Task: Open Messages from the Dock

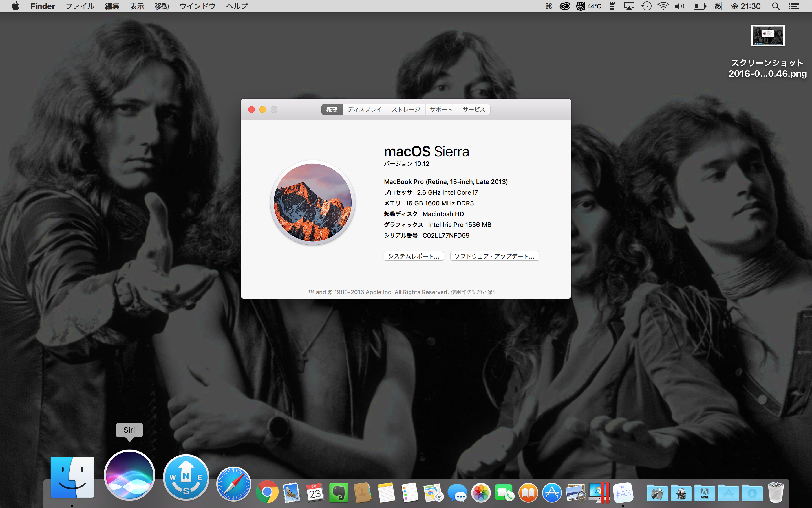Action: click(457, 492)
